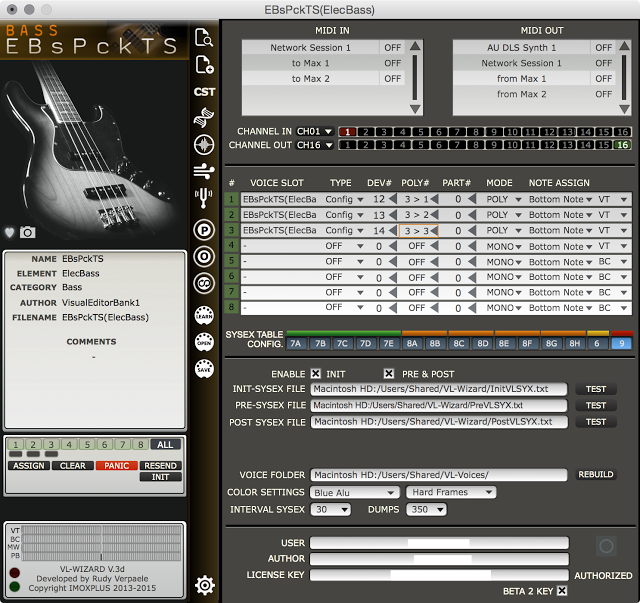
Task: Select the 8H sysex table config tab
Action: point(574,344)
